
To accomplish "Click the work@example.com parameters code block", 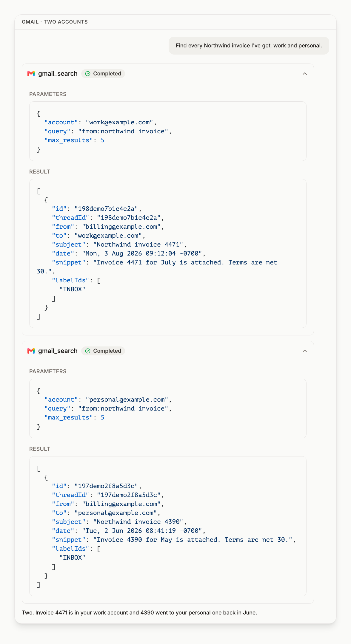I will (168, 131).
